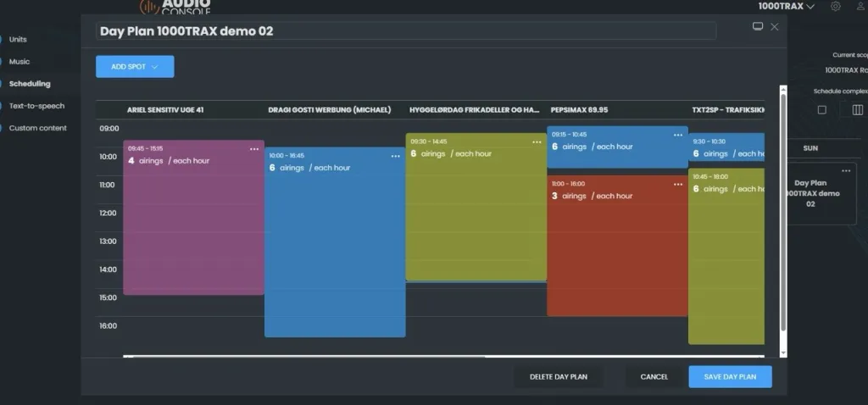
Task: Click the vertical scrollbar in day plan
Action: coord(782,212)
